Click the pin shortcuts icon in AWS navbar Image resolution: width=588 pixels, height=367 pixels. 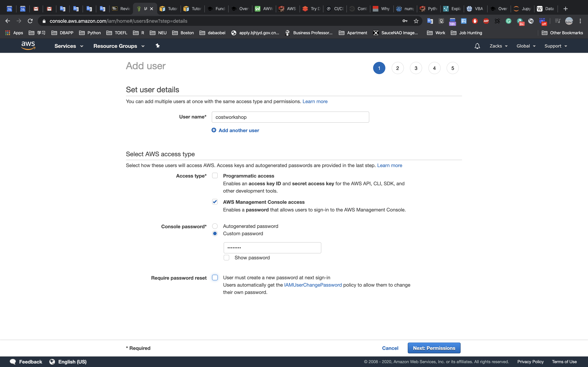(x=158, y=46)
